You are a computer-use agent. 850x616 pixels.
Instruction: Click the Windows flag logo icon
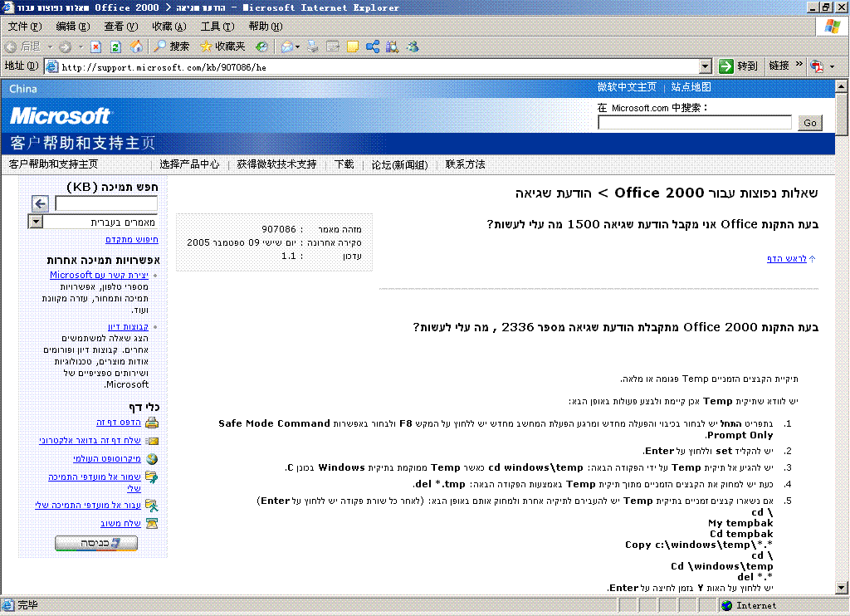(x=833, y=26)
